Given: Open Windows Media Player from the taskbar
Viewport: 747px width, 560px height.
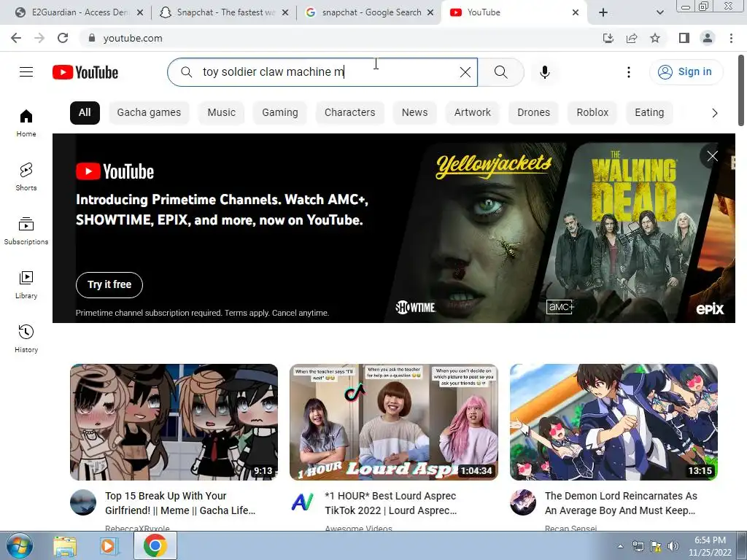Looking at the screenshot, I should point(108,546).
